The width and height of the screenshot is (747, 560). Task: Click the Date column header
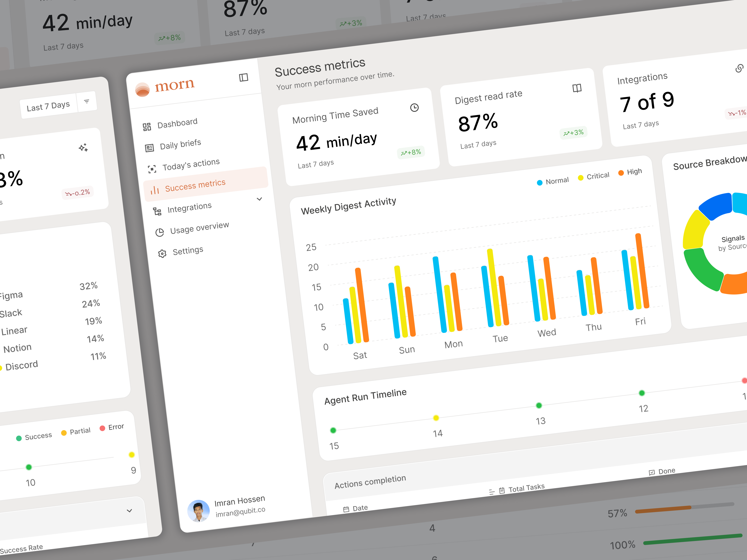tap(356, 508)
